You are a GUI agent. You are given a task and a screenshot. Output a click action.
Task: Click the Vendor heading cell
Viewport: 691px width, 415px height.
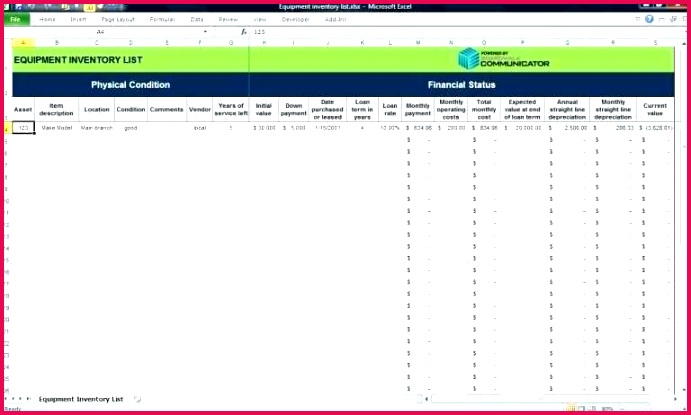pyautogui.click(x=200, y=109)
